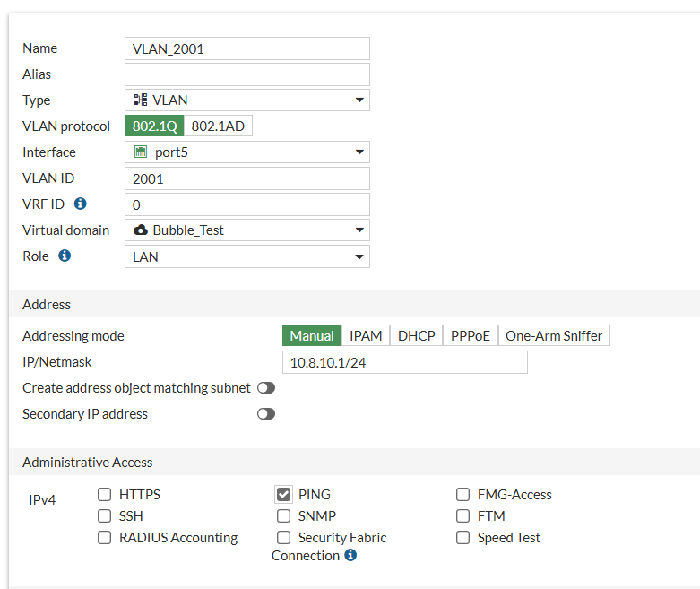The width and height of the screenshot is (700, 589).
Task: Select One-Arm Sniffer addressing mode
Action: point(554,336)
